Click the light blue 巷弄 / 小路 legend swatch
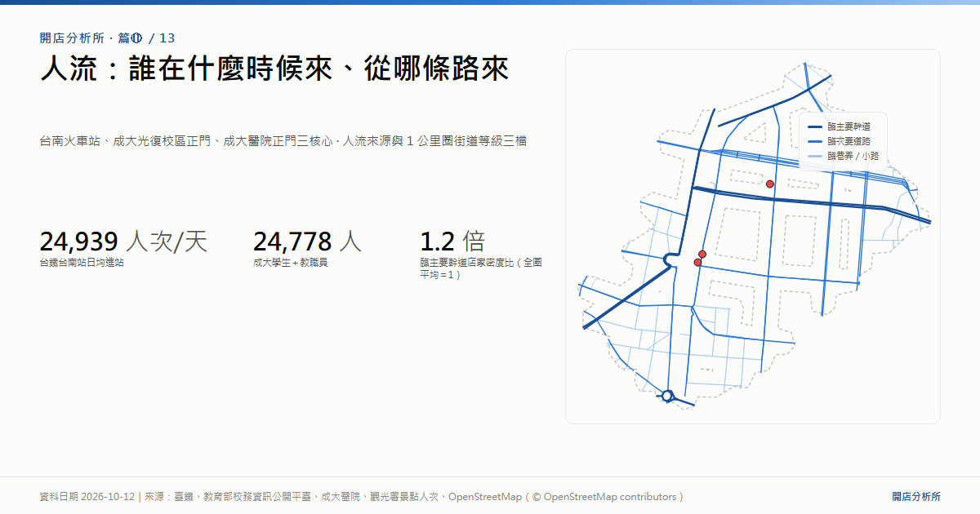Viewport: 980px width, 514px height. [x=815, y=156]
